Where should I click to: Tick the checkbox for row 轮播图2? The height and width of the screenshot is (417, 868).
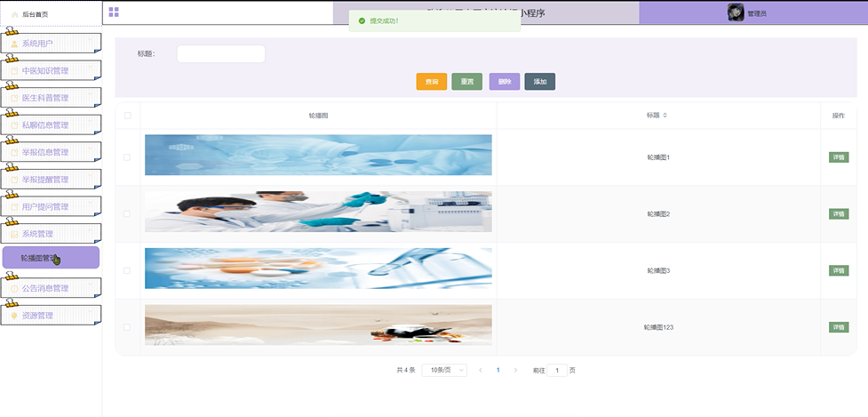127,213
